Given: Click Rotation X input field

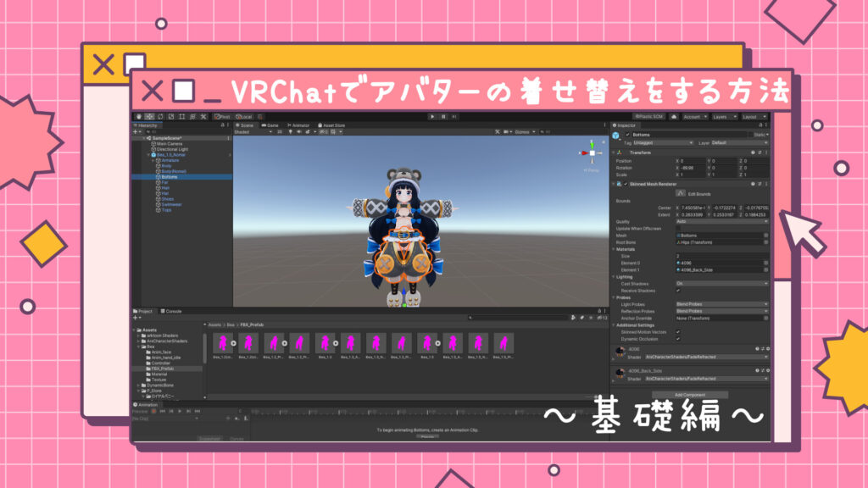Looking at the screenshot, I should point(693,168).
